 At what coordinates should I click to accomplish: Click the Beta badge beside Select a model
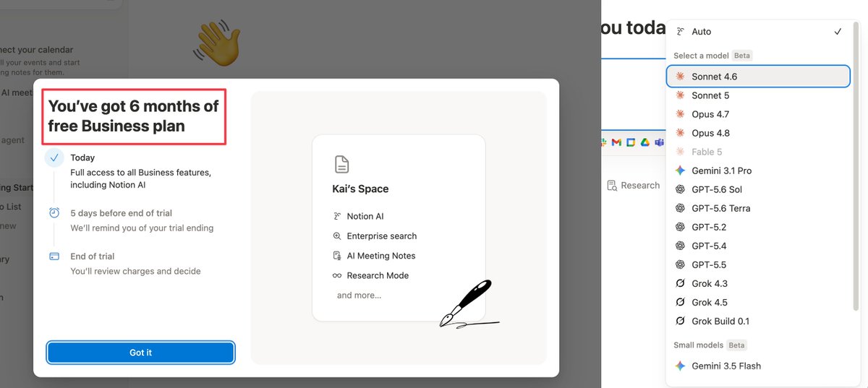[741, 56]
